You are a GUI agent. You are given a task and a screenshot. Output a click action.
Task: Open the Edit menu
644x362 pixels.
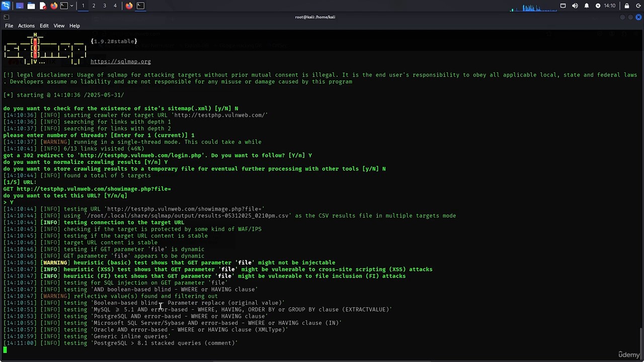(44, 26)
